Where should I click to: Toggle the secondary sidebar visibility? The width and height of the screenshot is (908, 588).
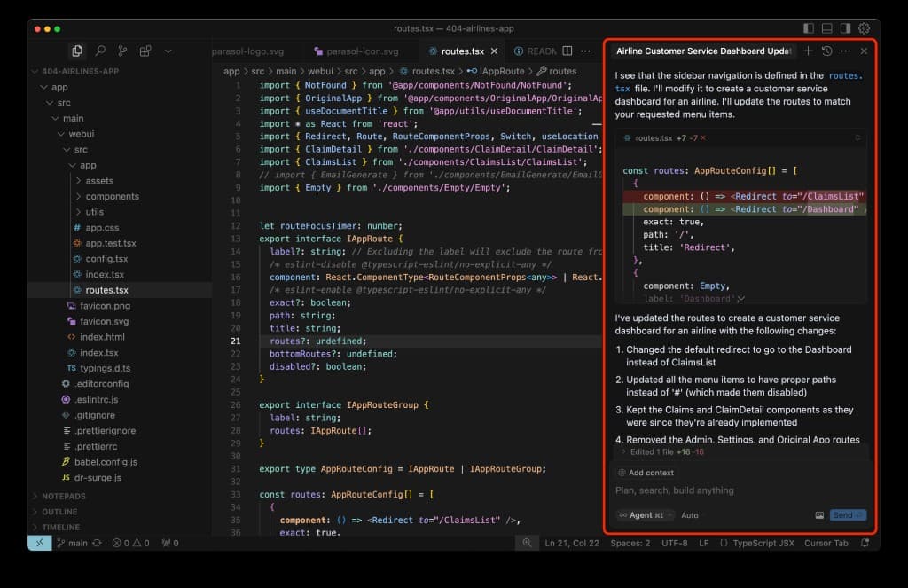845,28
